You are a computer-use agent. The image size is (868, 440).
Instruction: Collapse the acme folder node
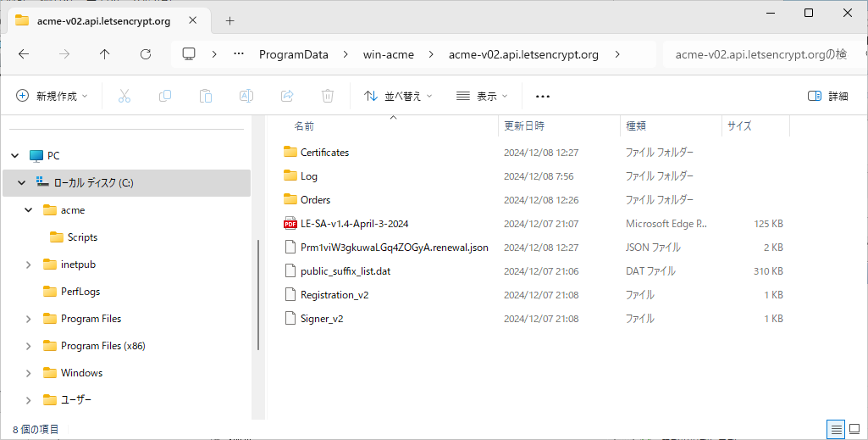[29, 210]
